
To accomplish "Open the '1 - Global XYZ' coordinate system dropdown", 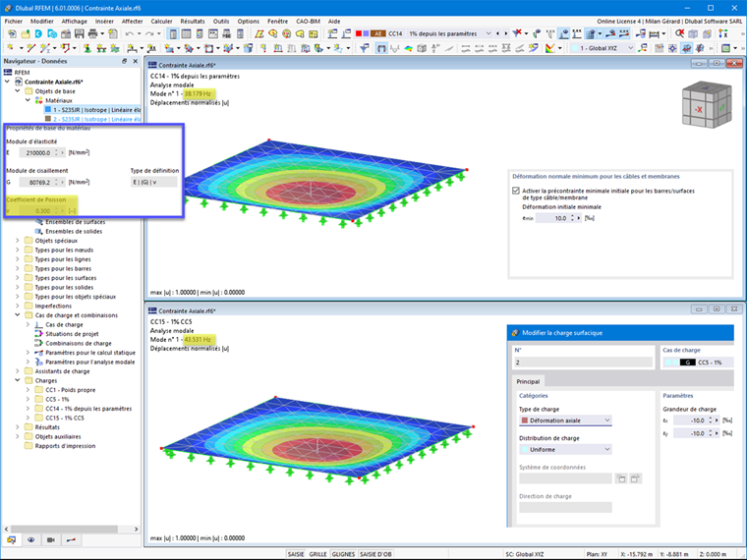I will click(603, 48).
